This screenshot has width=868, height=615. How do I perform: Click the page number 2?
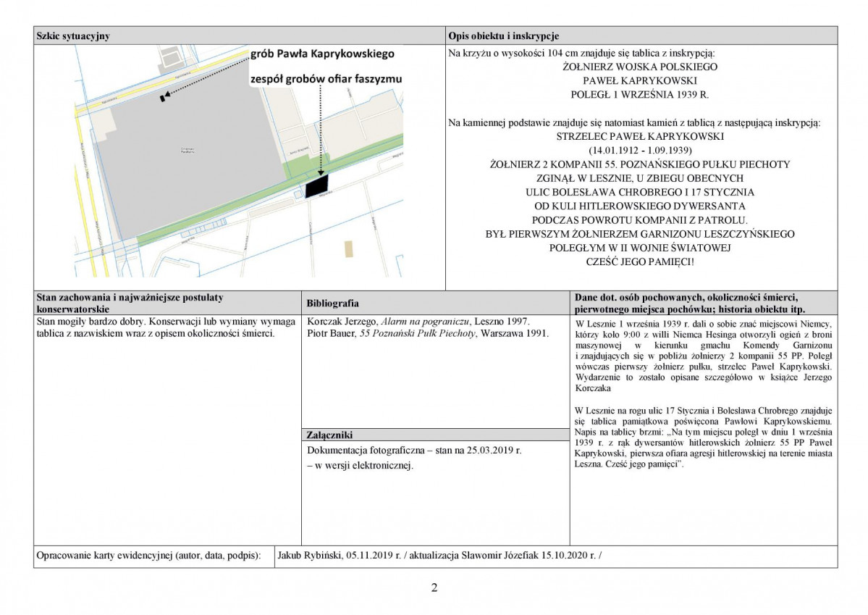[434, 588]
